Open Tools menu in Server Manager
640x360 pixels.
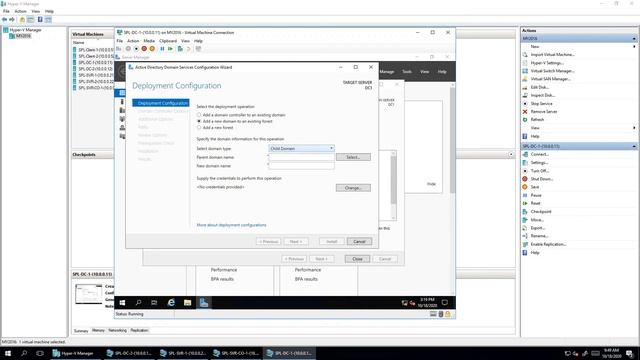(x=407, y=72)
